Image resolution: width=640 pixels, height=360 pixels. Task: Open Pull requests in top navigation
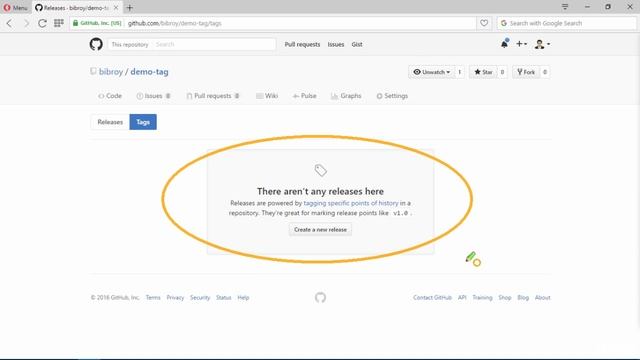pyautogui.click(x=302, y=44)
